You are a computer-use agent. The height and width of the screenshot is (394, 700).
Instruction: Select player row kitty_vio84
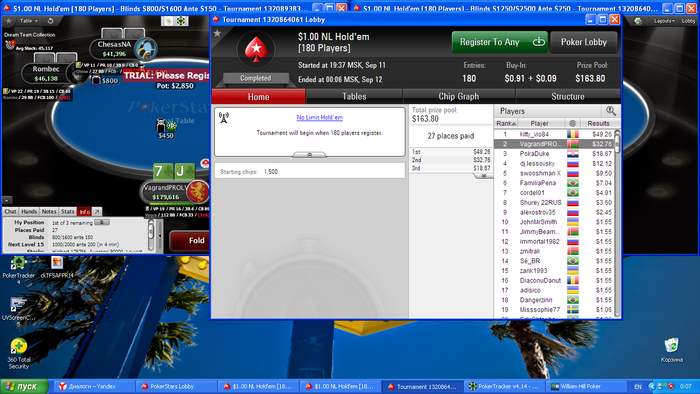554,134
